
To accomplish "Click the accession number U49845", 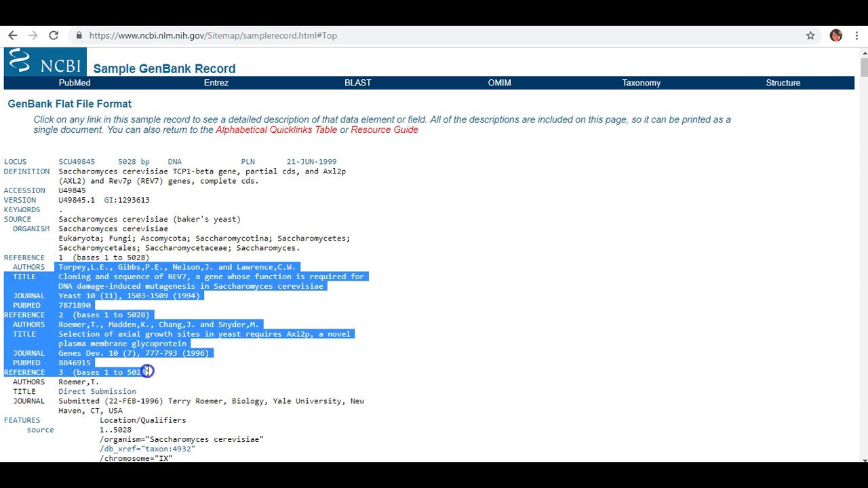I will click(x=72, y=190).
